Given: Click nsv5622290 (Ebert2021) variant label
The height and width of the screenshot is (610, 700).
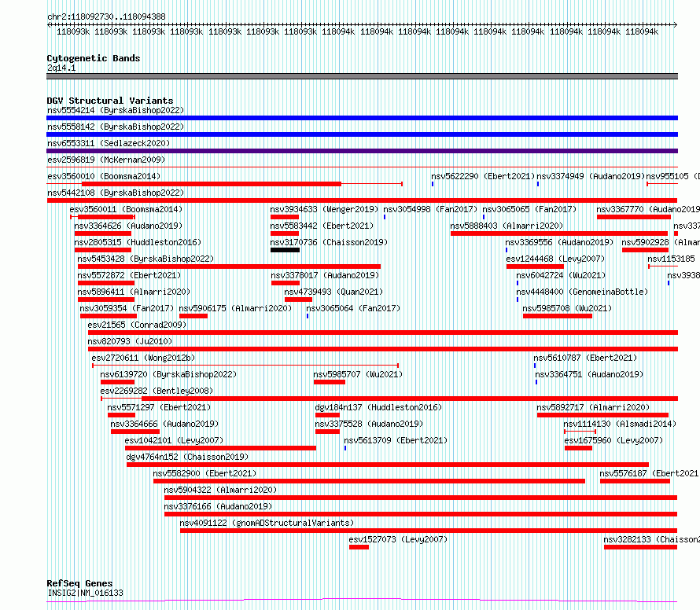Looking at the screenshot, I should pyautogui.click(x=483, y=176).
